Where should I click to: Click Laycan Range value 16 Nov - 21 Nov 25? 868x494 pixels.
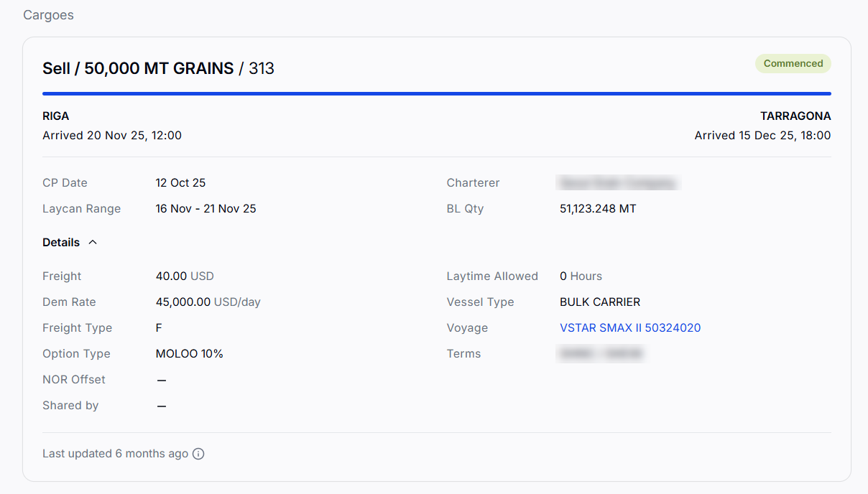tap(206, 209)
